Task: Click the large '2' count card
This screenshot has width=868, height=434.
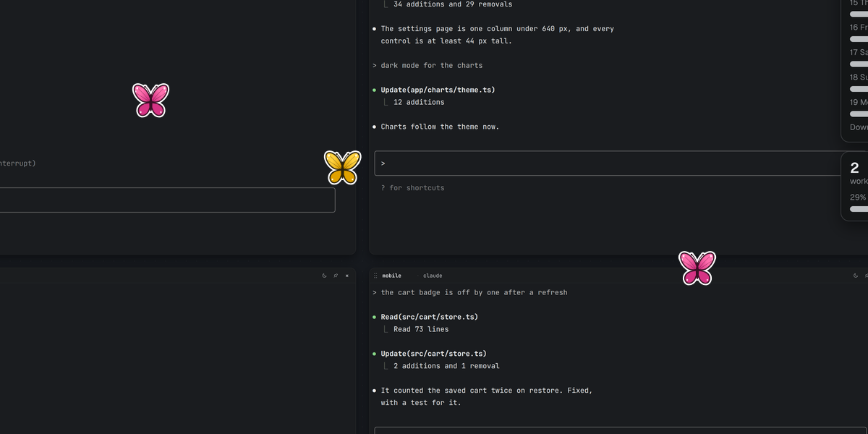Action: pyautogui.click(x=855, y=186)
